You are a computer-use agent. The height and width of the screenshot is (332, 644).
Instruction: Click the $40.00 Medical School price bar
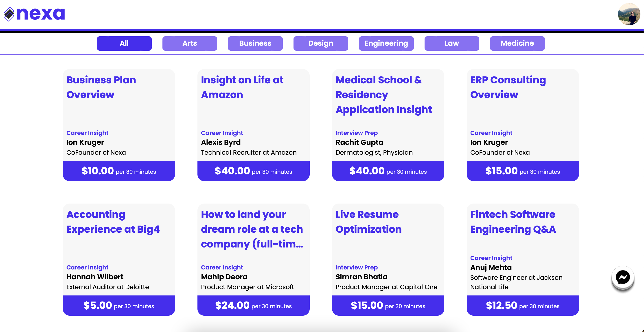[x=388, y=171]
